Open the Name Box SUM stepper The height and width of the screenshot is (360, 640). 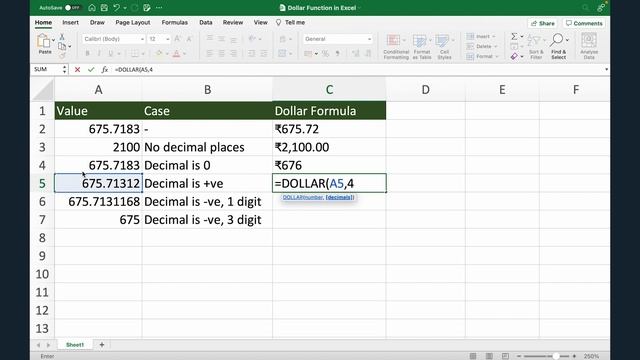click(64, 70)
